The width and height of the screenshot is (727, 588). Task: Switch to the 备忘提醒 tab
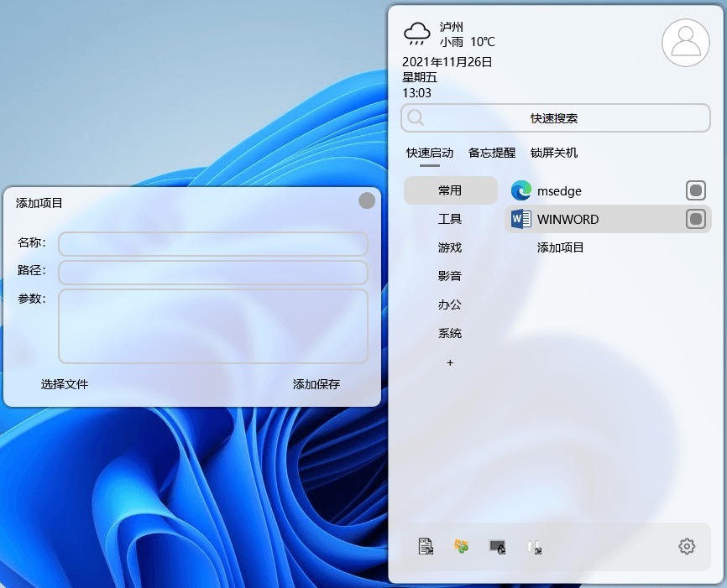[x=492, y=153]
